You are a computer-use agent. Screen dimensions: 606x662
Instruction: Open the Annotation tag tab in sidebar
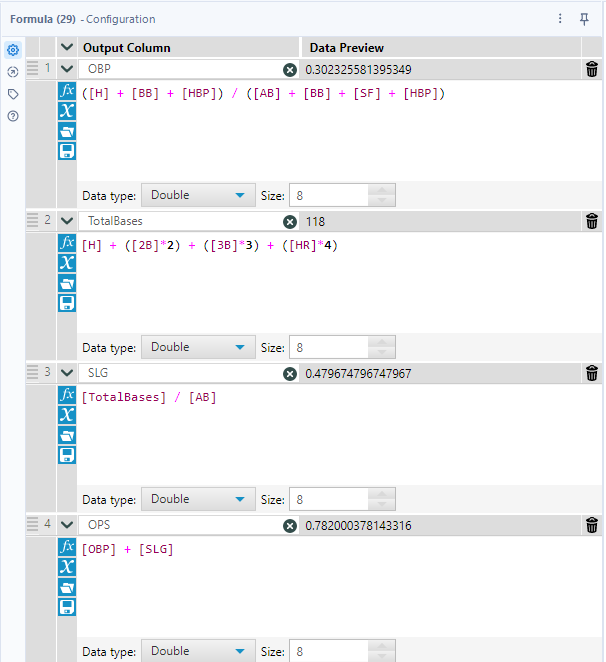coord(13,94)
